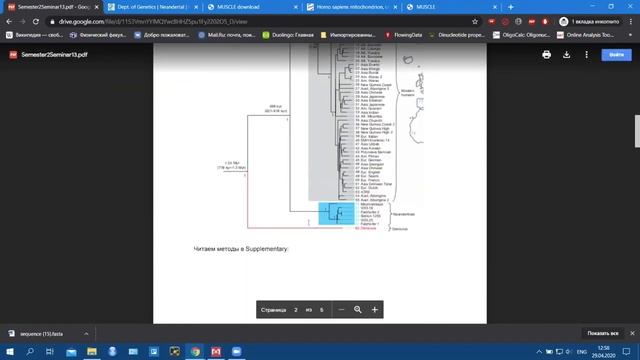Image resolution: width=640 pixels, height=360 pixels.
Task: Click the address bar URL
Action: pos(153,22)
